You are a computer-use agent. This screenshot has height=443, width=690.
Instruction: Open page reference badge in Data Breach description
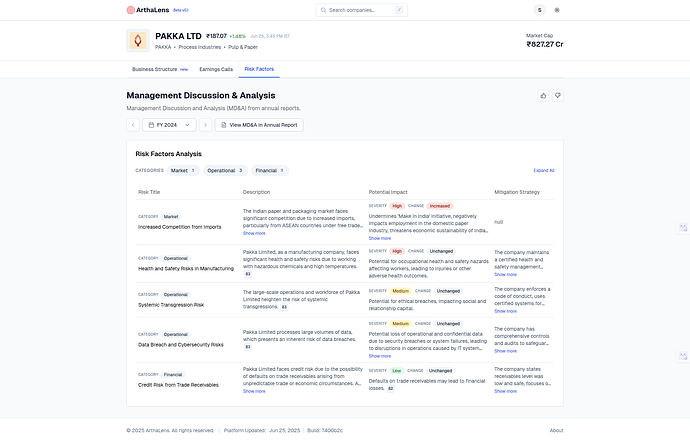point(248,347)
